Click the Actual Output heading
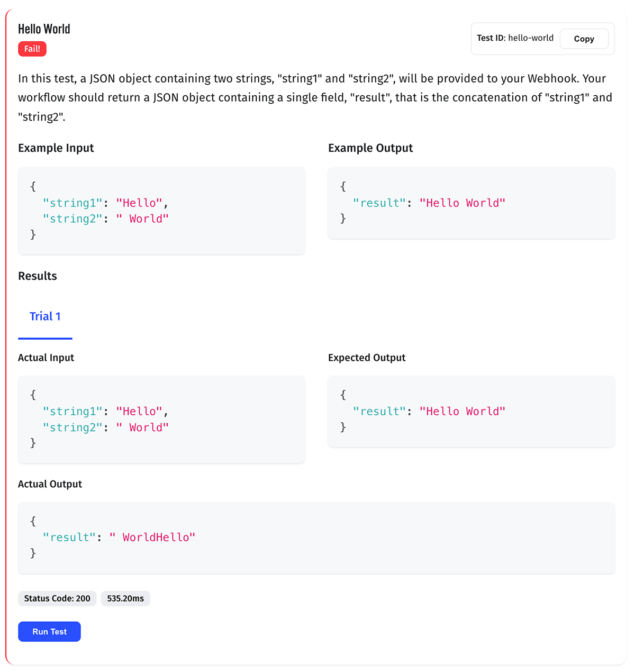This screenshot has width=635, height=672. click(x=50, y=484)
